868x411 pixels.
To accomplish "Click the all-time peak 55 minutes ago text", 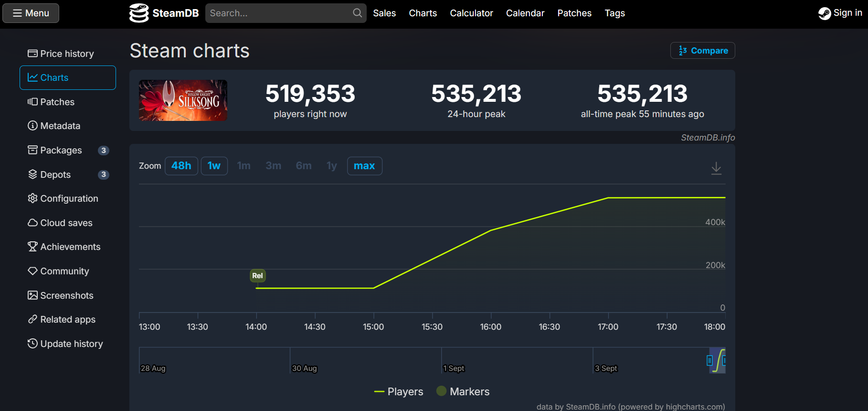I will point(643,114).
